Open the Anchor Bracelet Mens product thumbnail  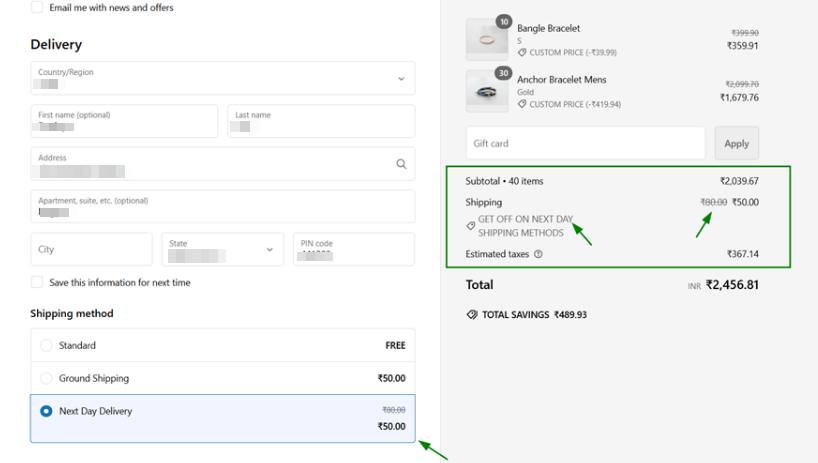click(487, 91)
